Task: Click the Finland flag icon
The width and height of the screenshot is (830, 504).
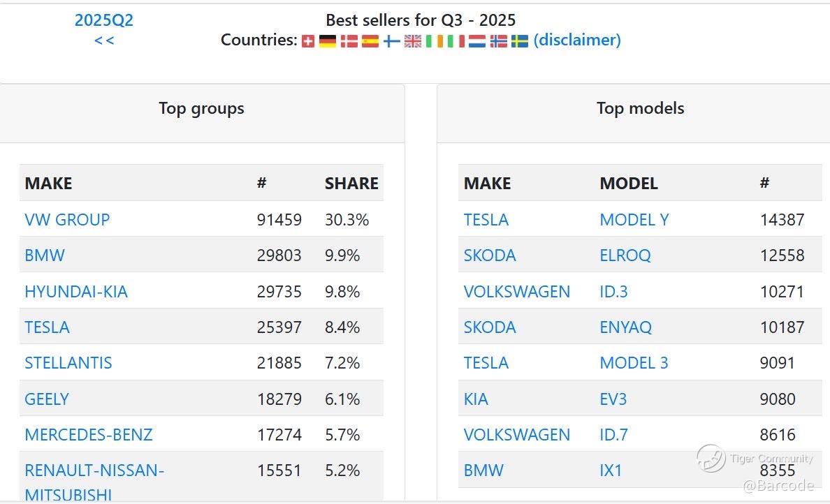Action: pos(392,41)
